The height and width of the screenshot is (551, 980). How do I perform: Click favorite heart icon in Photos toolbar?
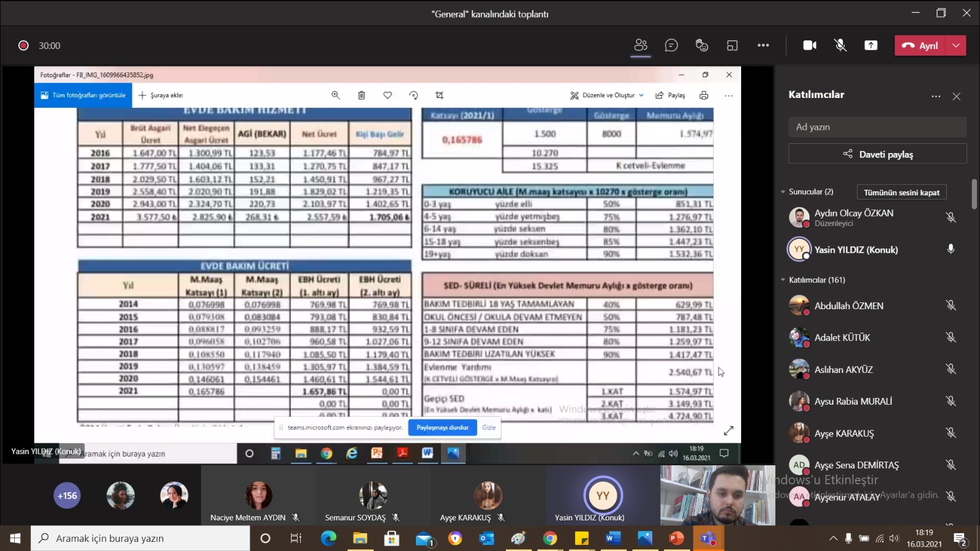tap(388, 95)
